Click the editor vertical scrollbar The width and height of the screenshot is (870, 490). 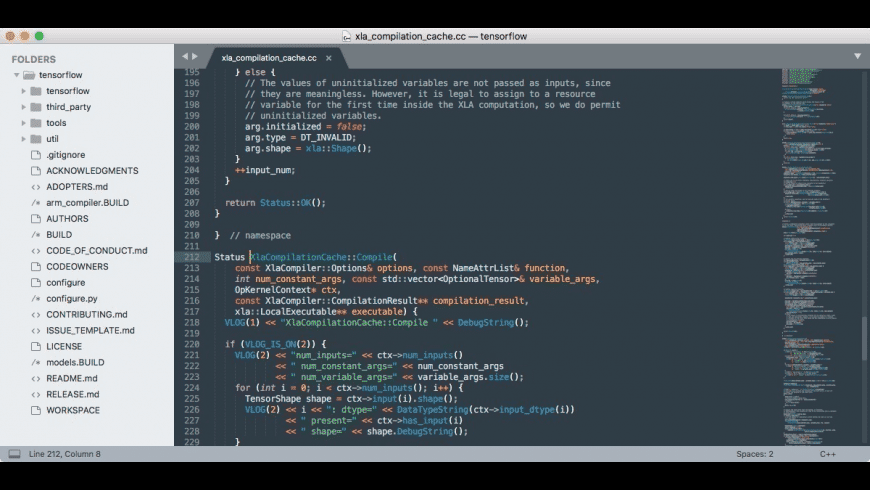[x=865, y=340]
